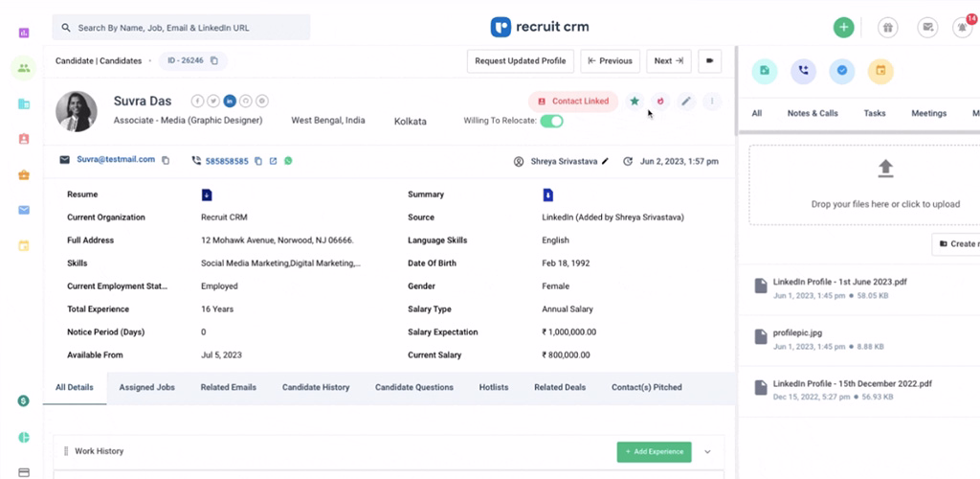Open the candidate's Facebook profile icon

[197, 101]
